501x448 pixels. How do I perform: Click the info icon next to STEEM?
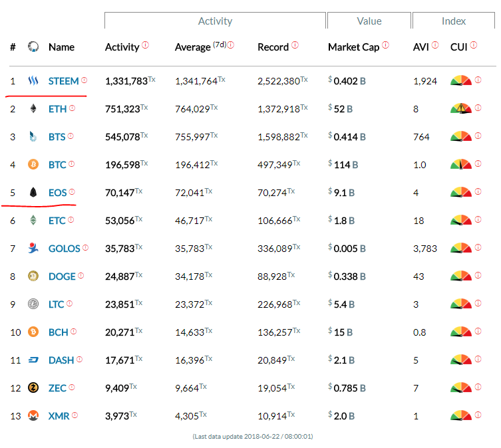(84, 80)
